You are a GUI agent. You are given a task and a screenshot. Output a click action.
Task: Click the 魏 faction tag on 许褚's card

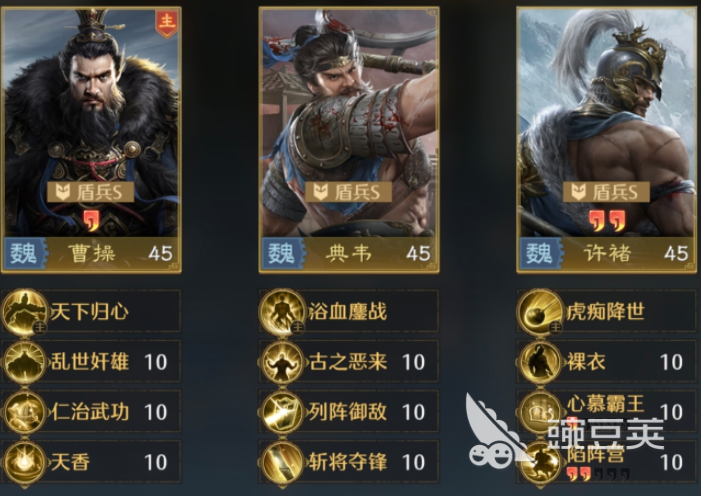[541, 254]
